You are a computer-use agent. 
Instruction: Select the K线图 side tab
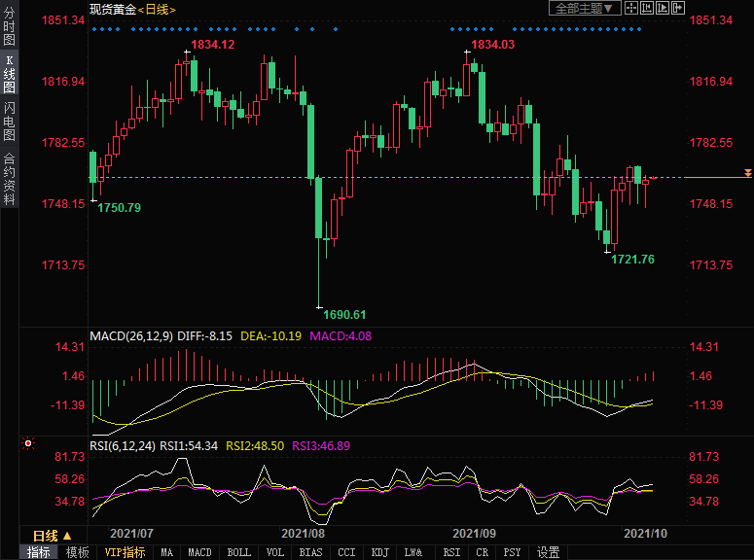point(9,74)
